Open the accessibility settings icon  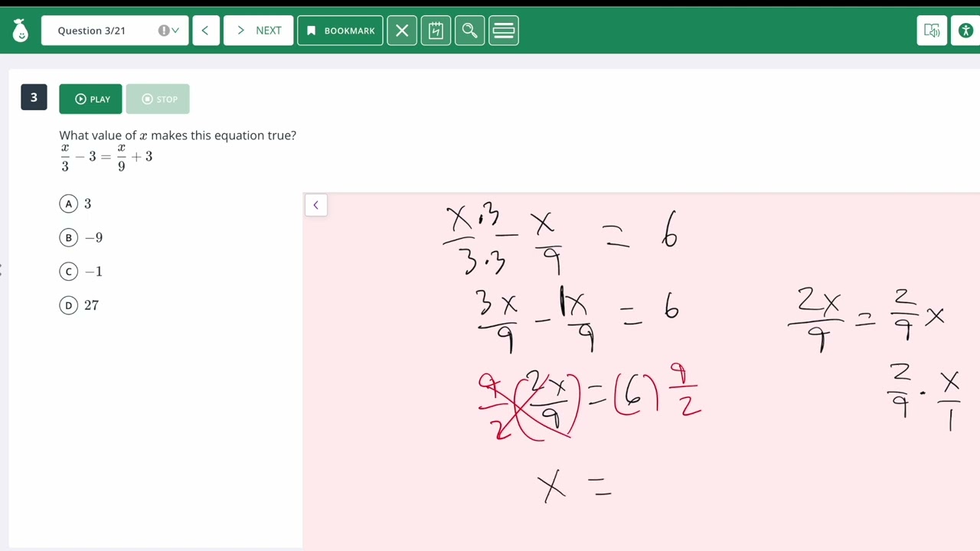[x=965, y=31]
